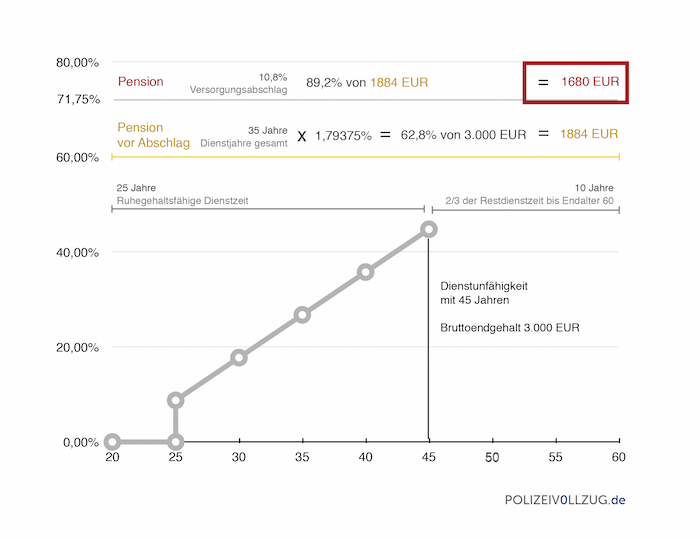700x539 pixels.
Task: Click the 35 Jahre Dienstjahre gesamt label
Action: [253, 137]
